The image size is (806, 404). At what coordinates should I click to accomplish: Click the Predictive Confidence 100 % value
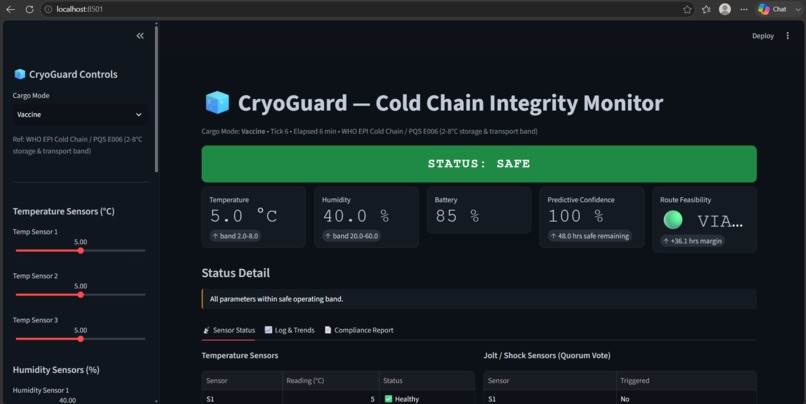[576, 216]
